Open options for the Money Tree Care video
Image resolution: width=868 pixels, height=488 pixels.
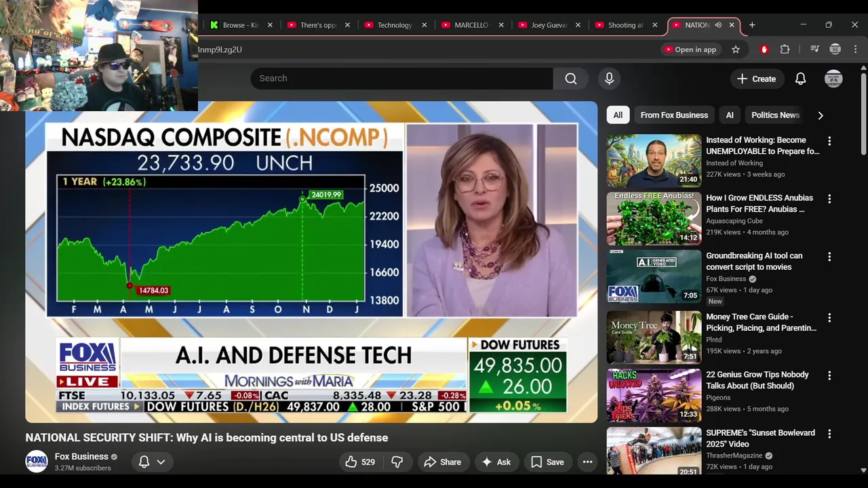[829, 317]
